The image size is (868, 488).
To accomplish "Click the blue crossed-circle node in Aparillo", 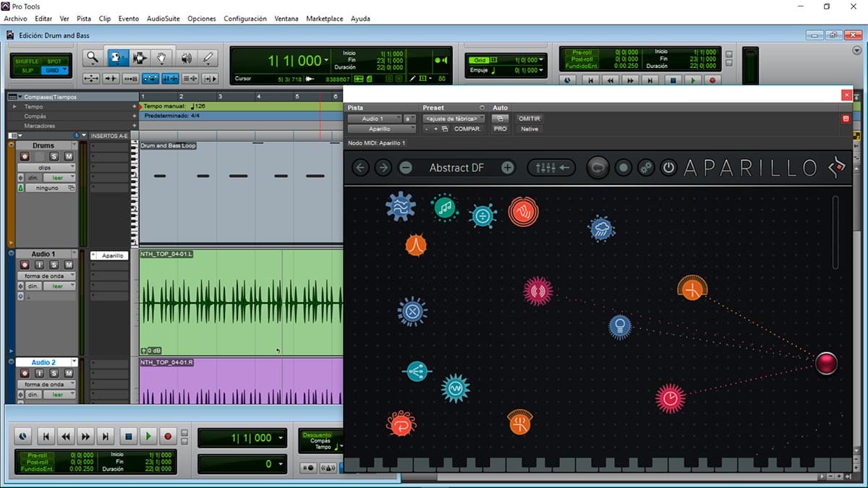I will pos(412,312).
